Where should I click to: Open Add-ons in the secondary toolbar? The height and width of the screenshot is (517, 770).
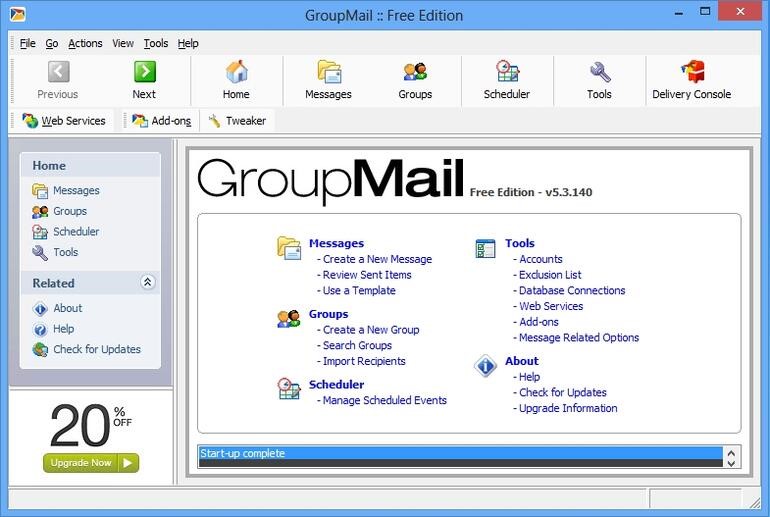click(162, 121)
